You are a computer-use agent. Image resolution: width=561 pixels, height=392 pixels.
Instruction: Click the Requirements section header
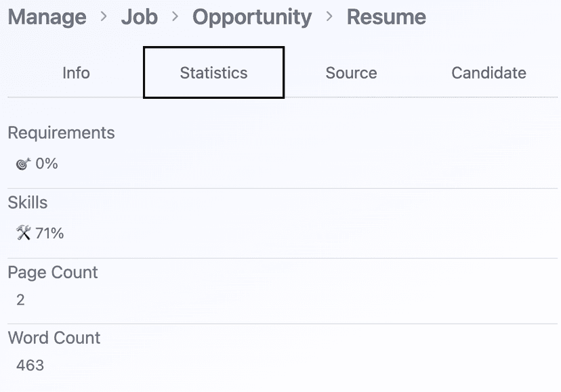coord(62,133)
